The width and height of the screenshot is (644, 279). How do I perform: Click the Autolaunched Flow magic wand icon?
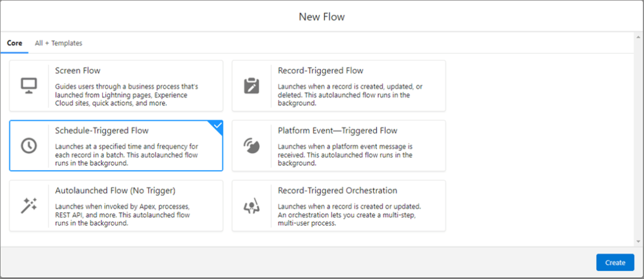pos(29,205)
